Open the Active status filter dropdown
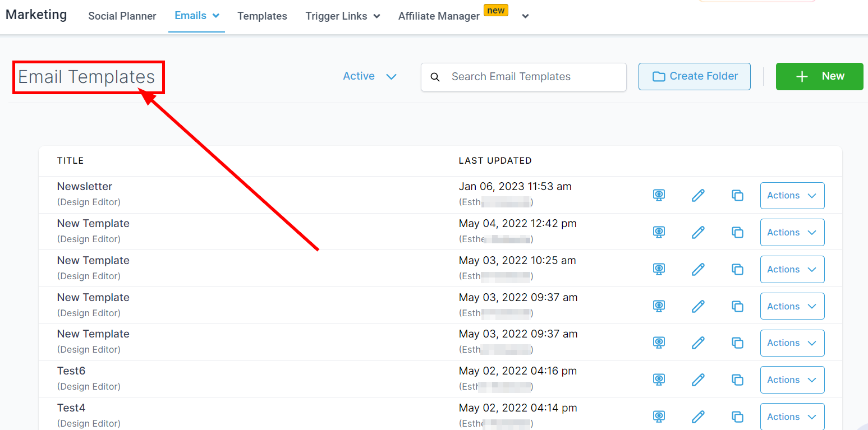The width and height of the screenshot is (868, 430). point(370,76)
